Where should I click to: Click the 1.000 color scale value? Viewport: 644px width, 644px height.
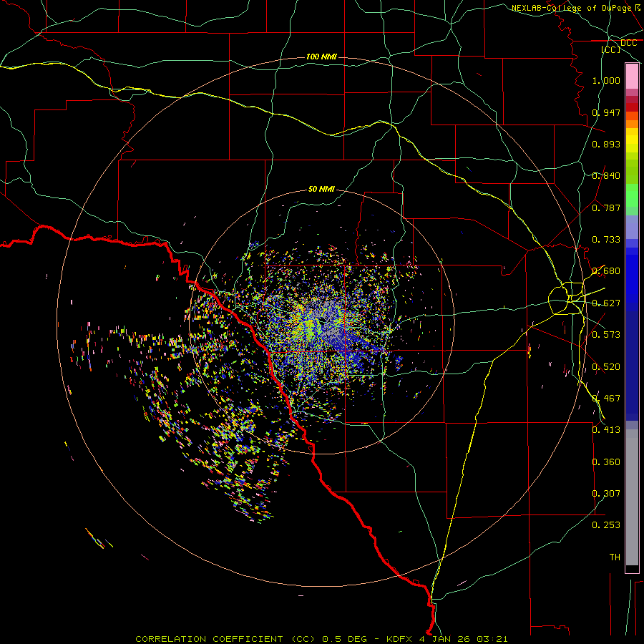click(606, 80)
